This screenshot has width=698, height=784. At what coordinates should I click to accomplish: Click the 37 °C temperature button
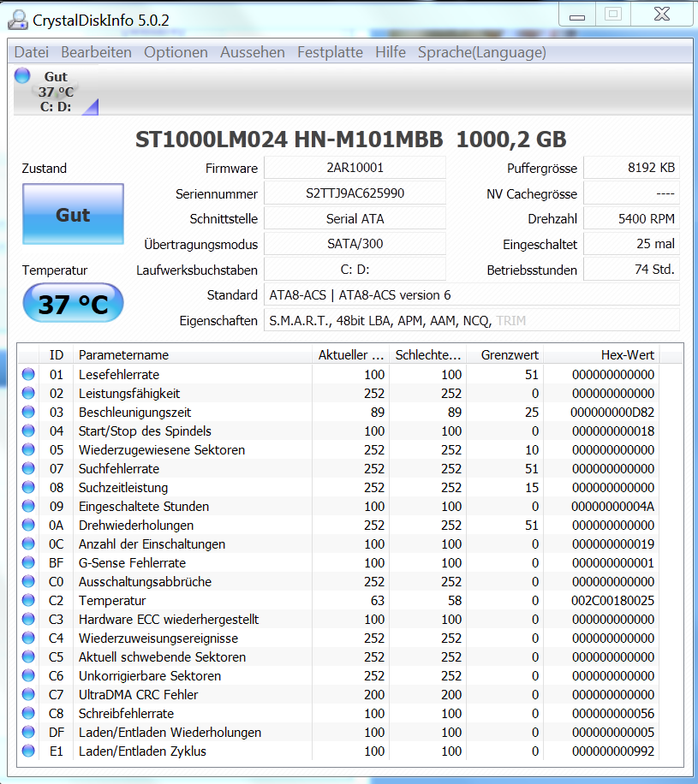pos(73,303)
